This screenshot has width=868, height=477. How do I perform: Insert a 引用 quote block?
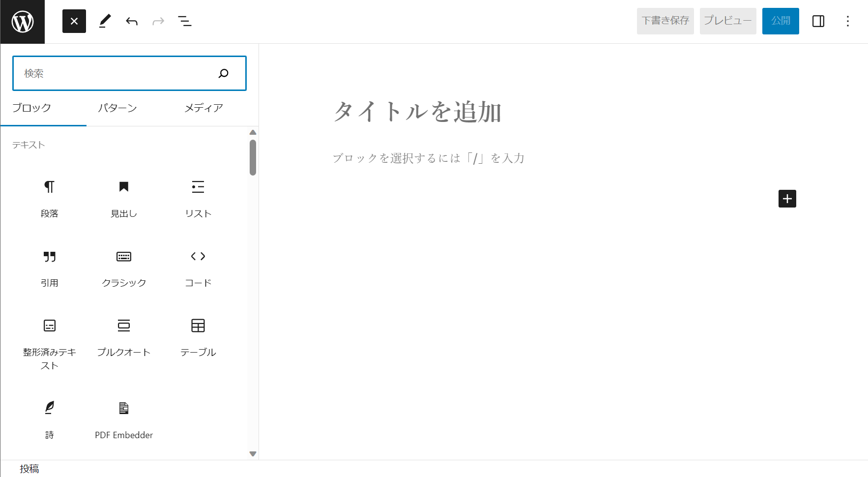point(50,268)
